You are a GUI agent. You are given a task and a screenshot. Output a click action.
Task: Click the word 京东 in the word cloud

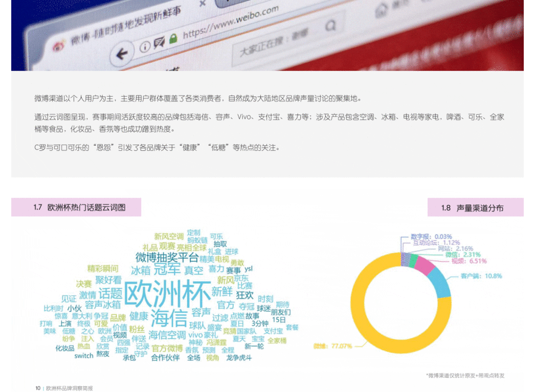click(x=241, y=279)
